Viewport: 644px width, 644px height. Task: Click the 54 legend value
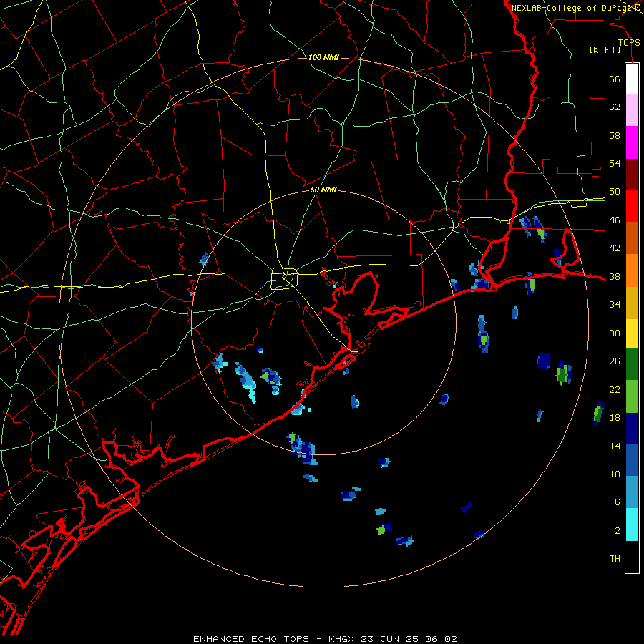point(615,163)
